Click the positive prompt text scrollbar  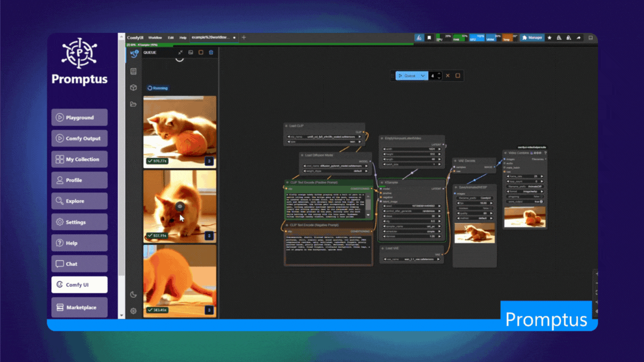[x=368, y=203]
